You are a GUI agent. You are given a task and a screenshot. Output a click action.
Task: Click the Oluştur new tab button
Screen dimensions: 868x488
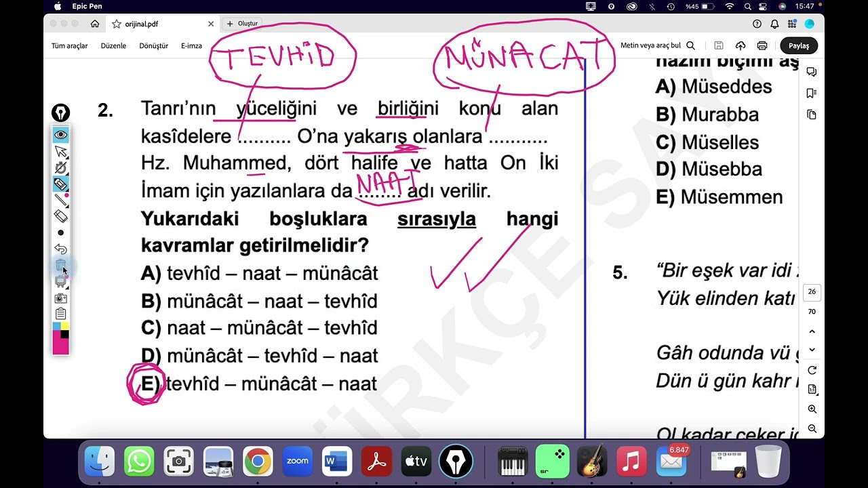pos(242,24)
